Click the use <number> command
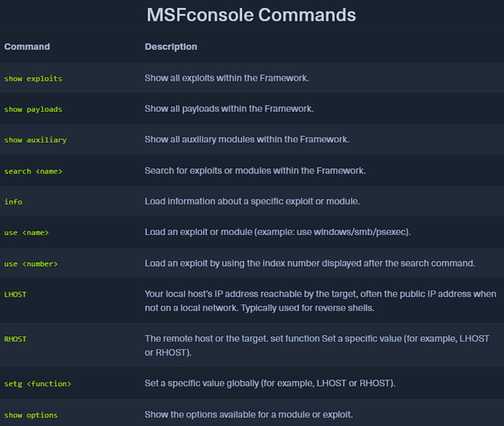 pyautogui.click(x=31, y=264)
